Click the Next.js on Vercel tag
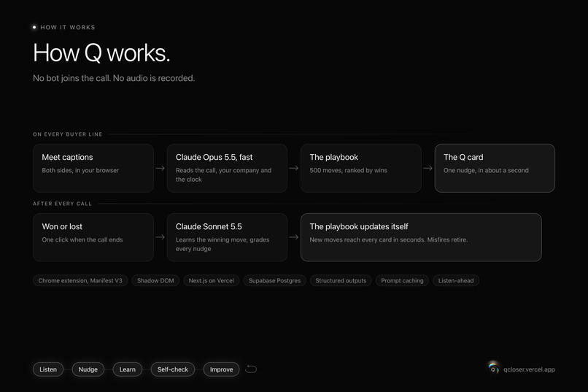The height and width of the screenshot is (392, 588). click(211, 280)
